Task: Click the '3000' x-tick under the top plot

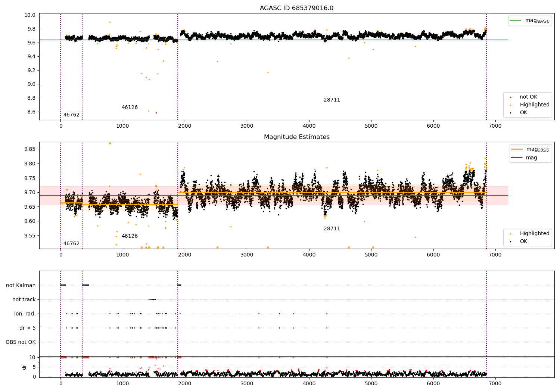Action: pos(247,126)
